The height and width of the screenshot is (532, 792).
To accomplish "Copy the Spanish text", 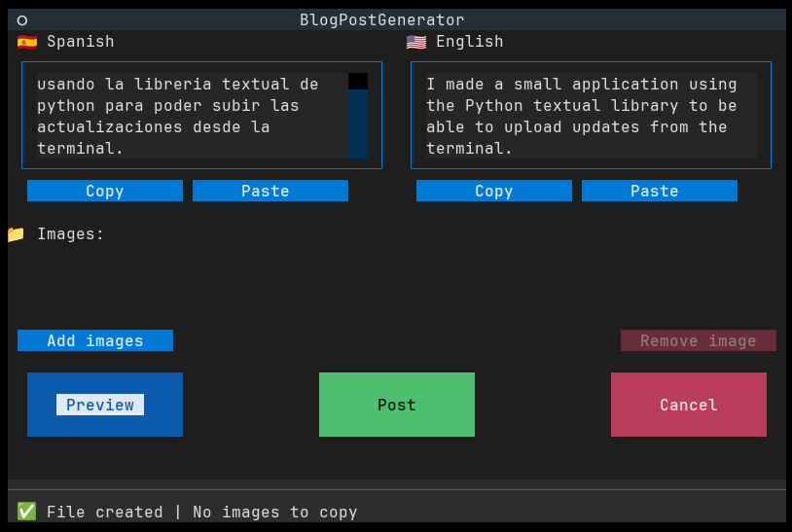I will coord(105,191).
